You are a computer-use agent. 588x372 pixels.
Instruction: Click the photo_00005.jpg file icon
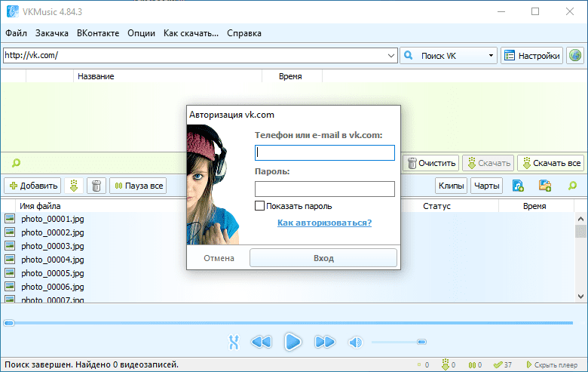pyautogui.click(x=10, y=272)
